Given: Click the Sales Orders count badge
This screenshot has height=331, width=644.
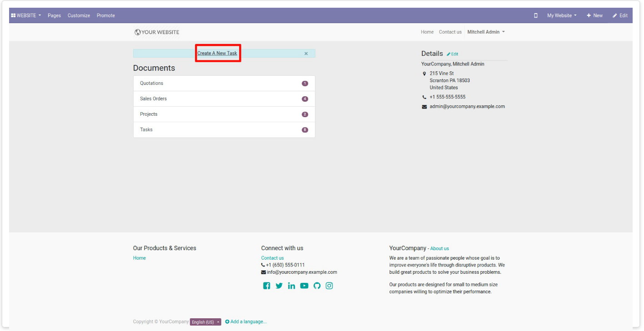Looking at the screenshot, I should (x=305, y=99).
